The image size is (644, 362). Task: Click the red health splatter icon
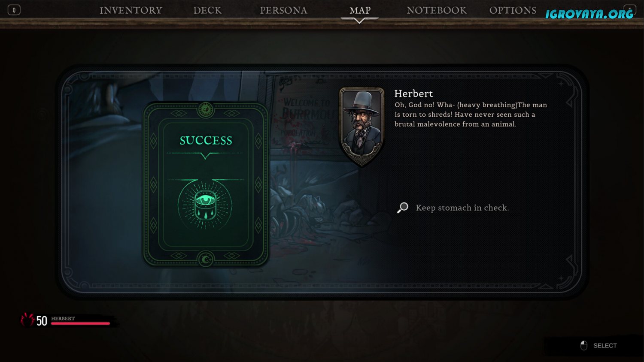coord(27,320)
